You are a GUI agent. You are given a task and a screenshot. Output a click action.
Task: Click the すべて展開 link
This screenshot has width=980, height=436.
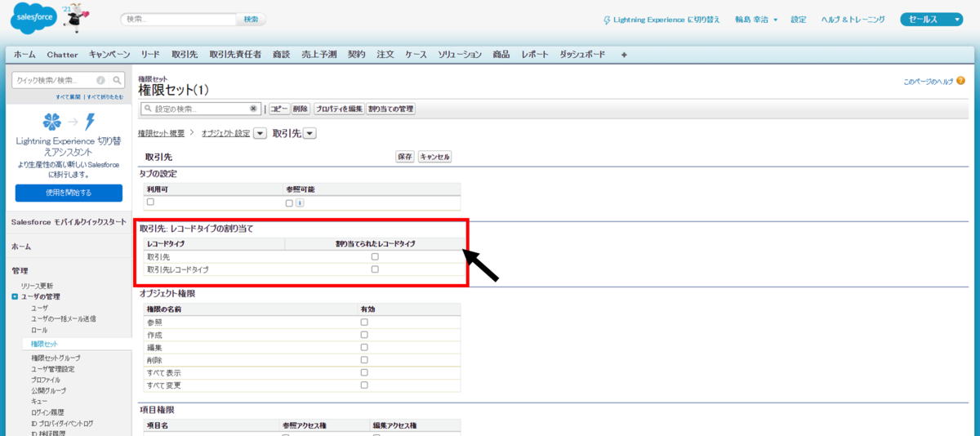click(69, 96)
